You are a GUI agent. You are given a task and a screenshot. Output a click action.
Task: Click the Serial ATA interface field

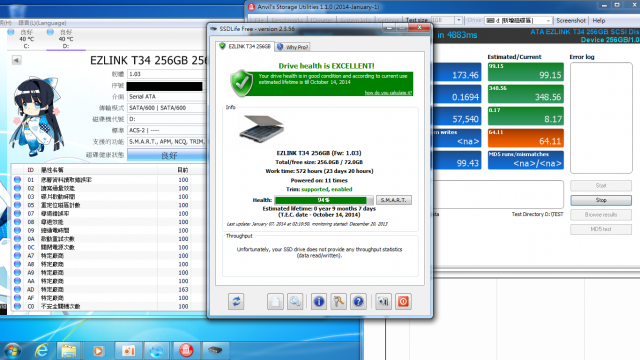pos(167,97)
